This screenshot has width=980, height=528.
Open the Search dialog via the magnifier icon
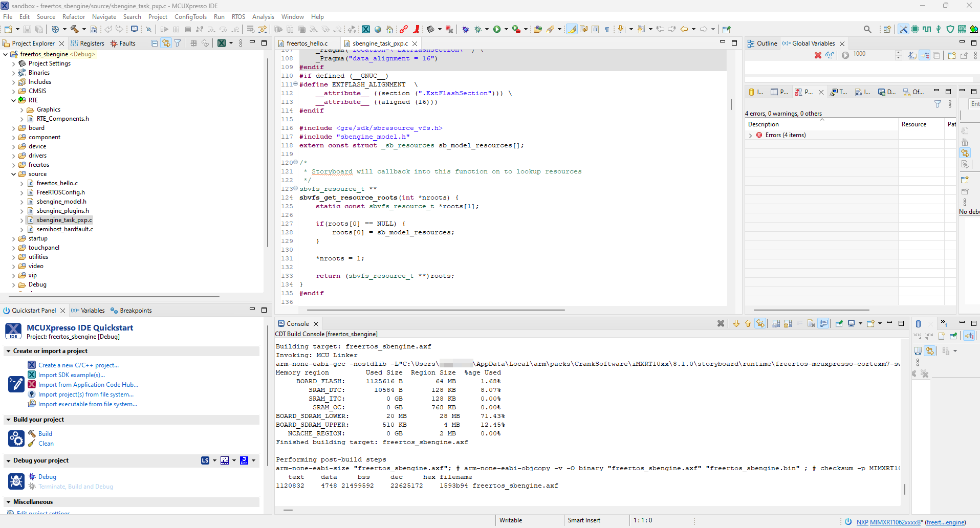point(867,29)
